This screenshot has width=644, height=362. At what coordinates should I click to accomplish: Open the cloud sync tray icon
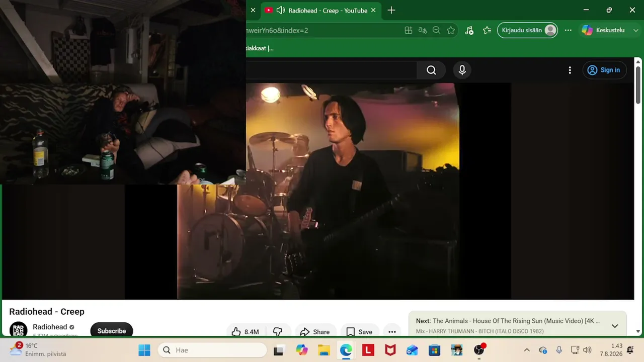[543, 350]
